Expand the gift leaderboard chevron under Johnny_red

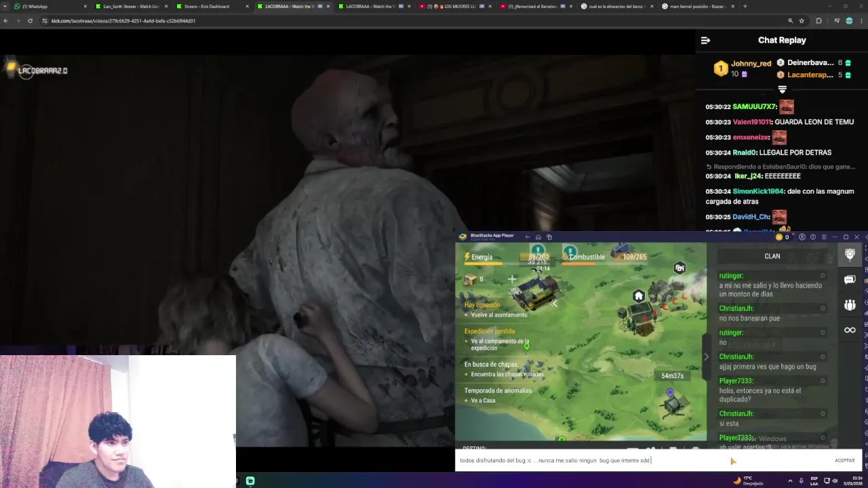pyautogui.click(x=782, y=89)
